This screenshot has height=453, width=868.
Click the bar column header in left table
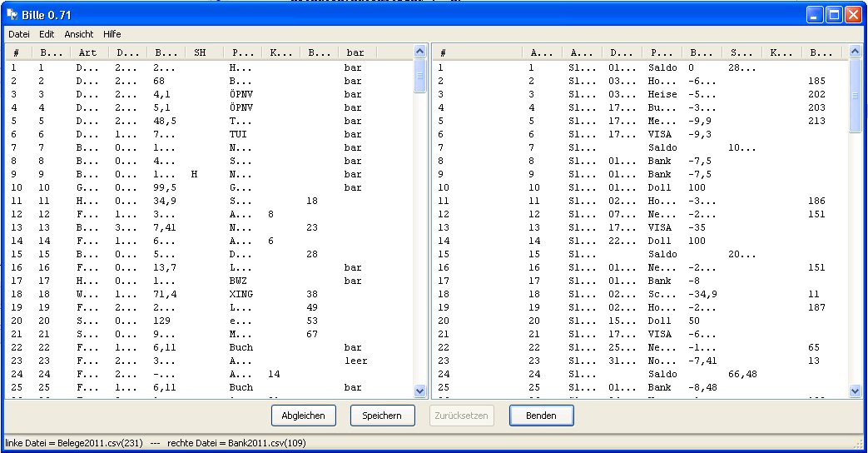tap(356, 52)
